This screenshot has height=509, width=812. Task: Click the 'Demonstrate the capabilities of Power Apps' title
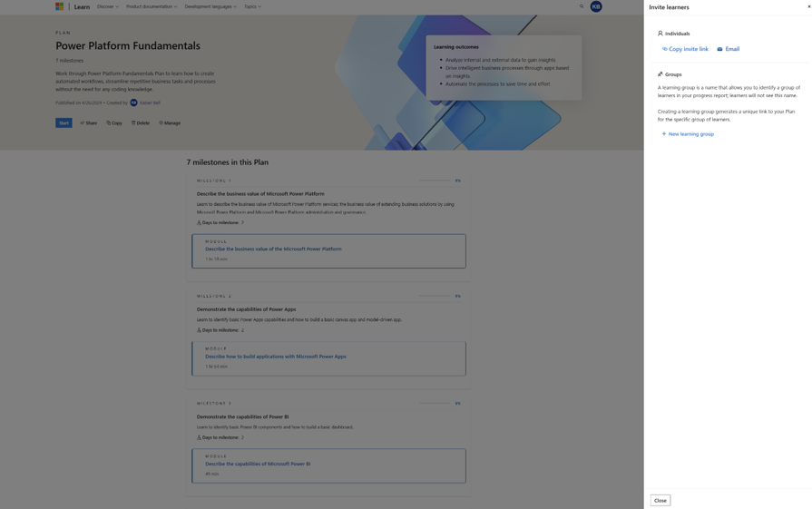click(x=246, y=309)
